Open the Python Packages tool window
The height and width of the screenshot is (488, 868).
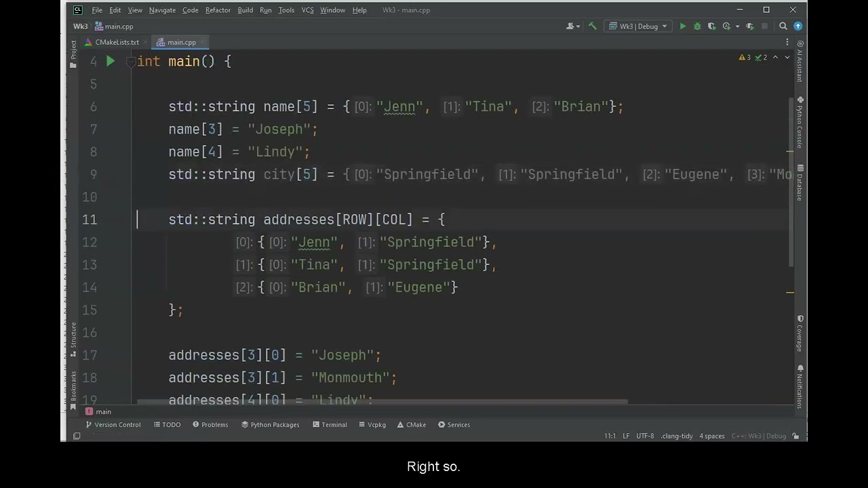271,425
